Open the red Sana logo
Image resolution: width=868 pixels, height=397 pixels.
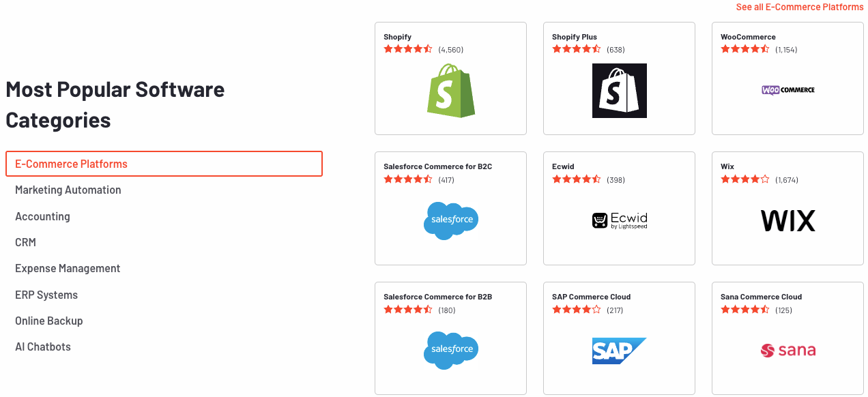[x=787, y=351]
